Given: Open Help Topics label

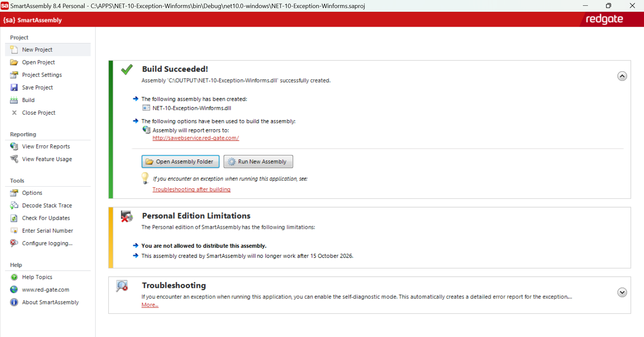Looking at the screenshot, I should pyautogui.click(x=37, y=277).
